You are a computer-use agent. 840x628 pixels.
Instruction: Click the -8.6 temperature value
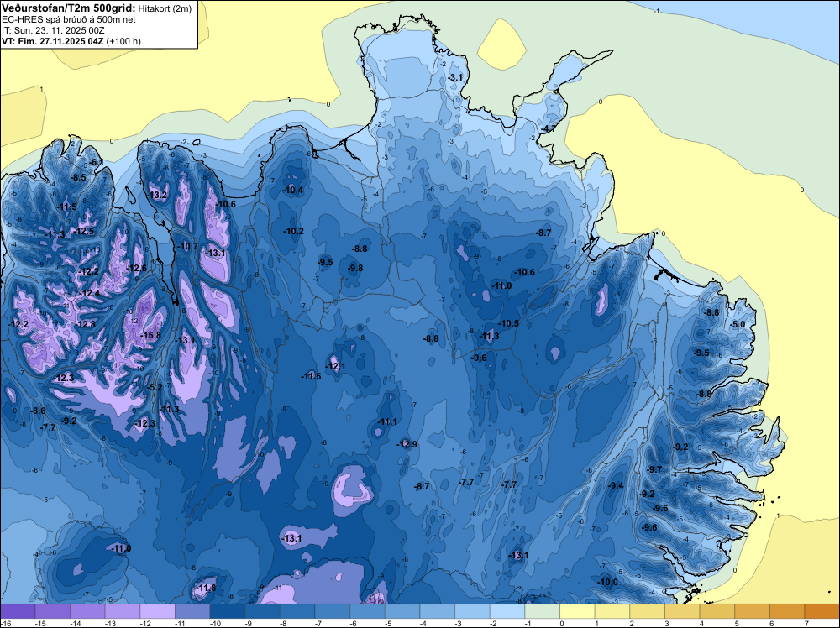click(x=38, y=411)
